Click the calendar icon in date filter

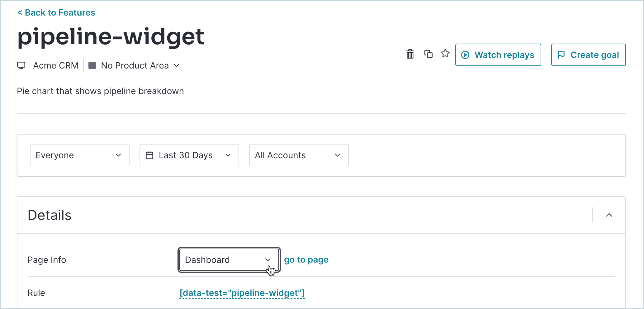[149, 155]
